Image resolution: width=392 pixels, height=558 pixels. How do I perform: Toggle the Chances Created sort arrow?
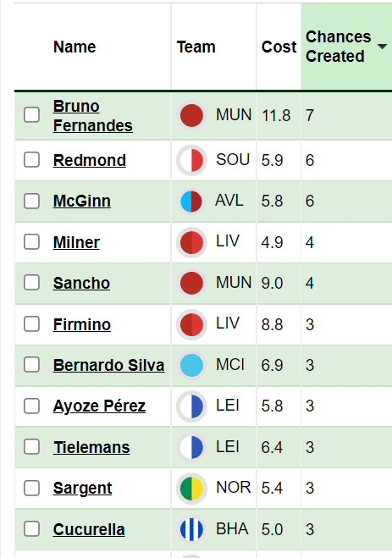pos(382,47)
